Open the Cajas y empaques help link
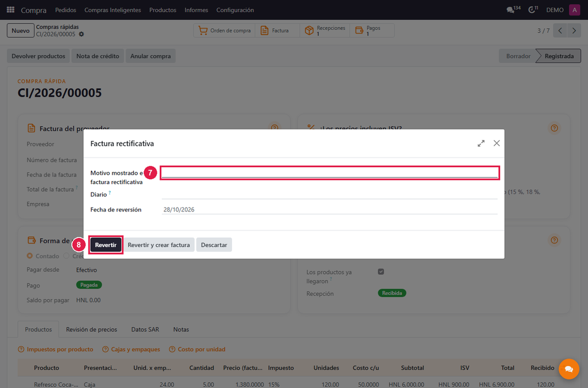Viewport: 588px width, 388px height. [131, 349]
